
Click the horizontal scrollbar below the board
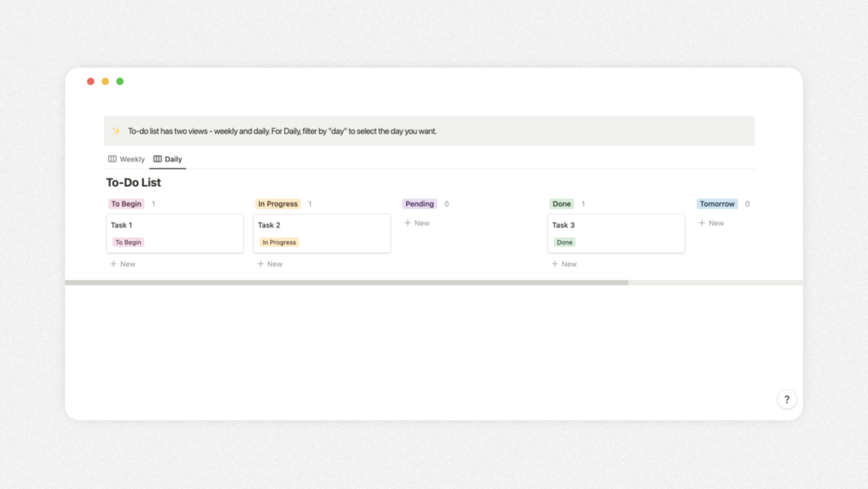(x=346, y=283)
